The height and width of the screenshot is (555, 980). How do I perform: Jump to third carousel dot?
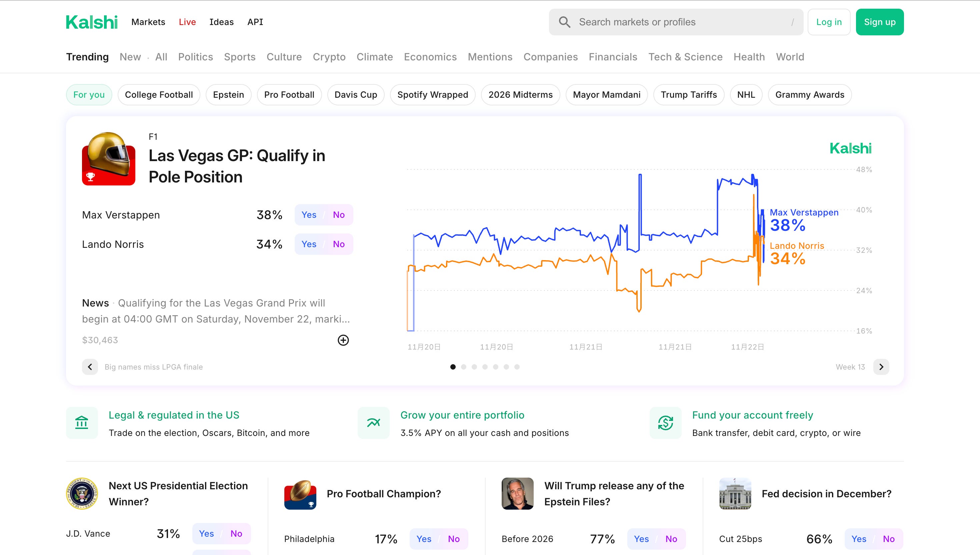474,367
